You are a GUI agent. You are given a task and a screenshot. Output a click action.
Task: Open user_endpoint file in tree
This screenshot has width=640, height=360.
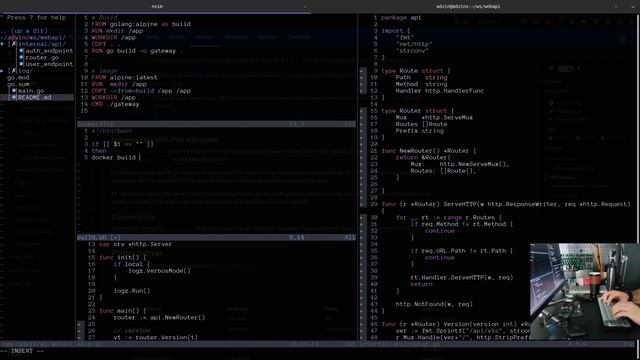click(x=49, y=64)
